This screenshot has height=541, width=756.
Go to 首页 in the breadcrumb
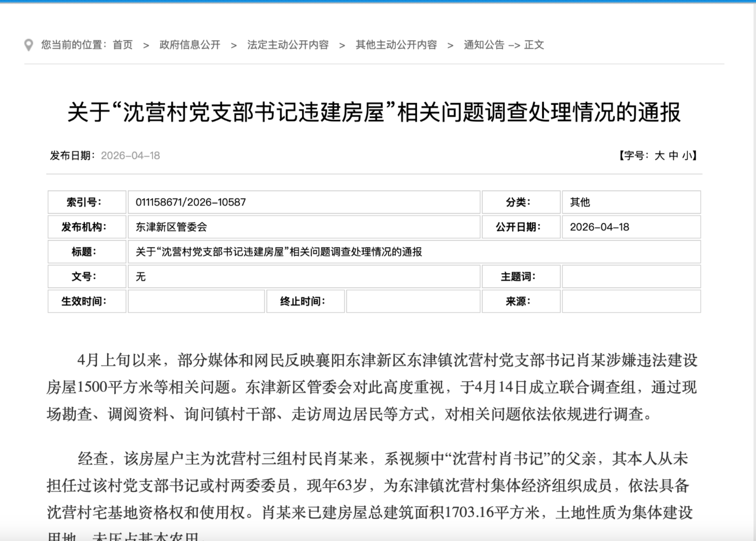click(x=123, y=45)
